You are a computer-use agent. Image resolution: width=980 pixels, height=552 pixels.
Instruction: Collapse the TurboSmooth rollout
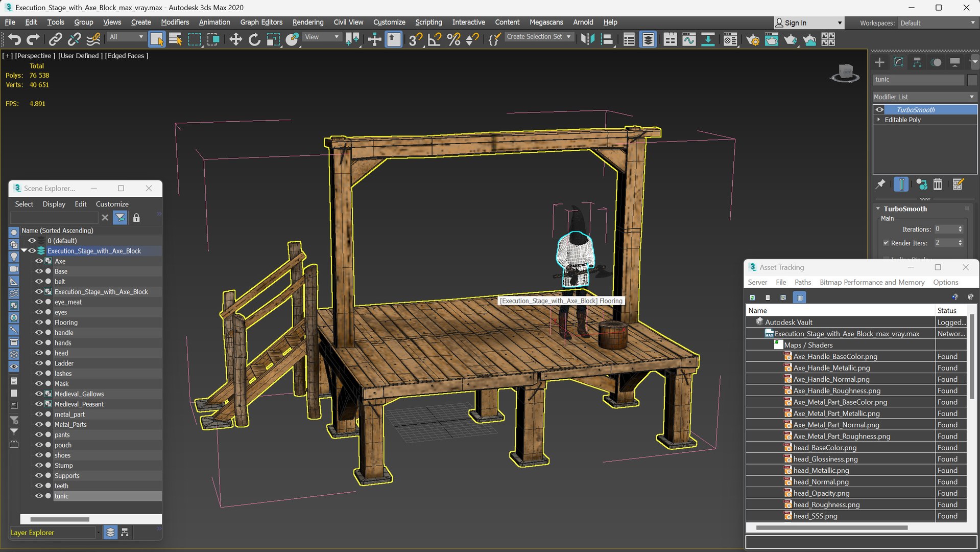click(x=878, y=209)
